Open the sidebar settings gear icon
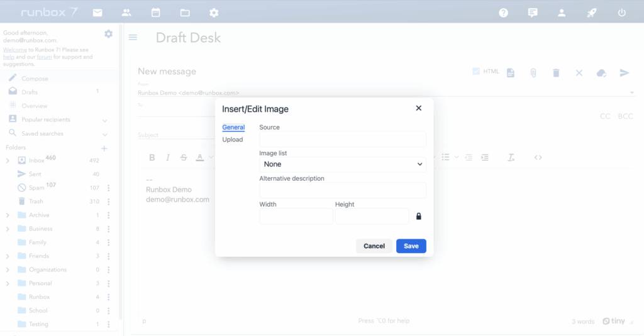The image size is (644, 336). [x=108, y=34]
